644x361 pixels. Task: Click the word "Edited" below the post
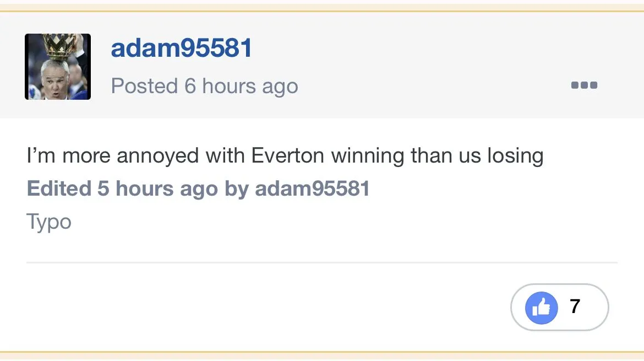tap(59, 188)
